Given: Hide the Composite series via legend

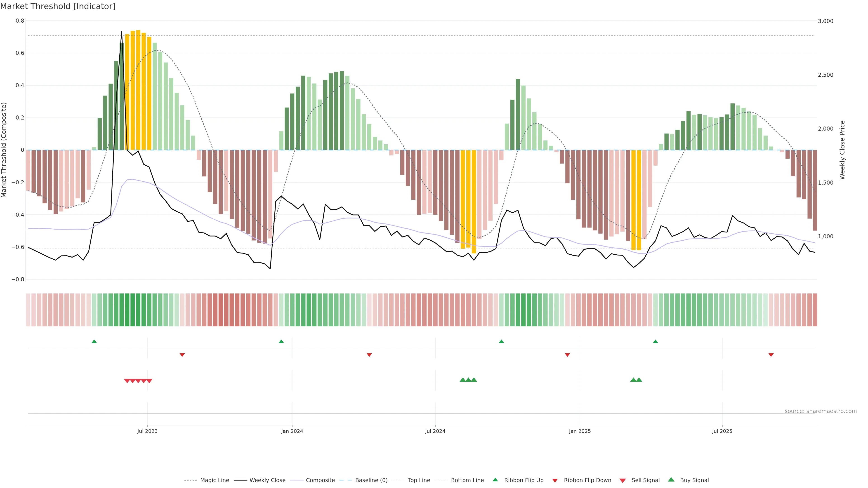Looking at the screenshot, I should click(x=320, y=480).
